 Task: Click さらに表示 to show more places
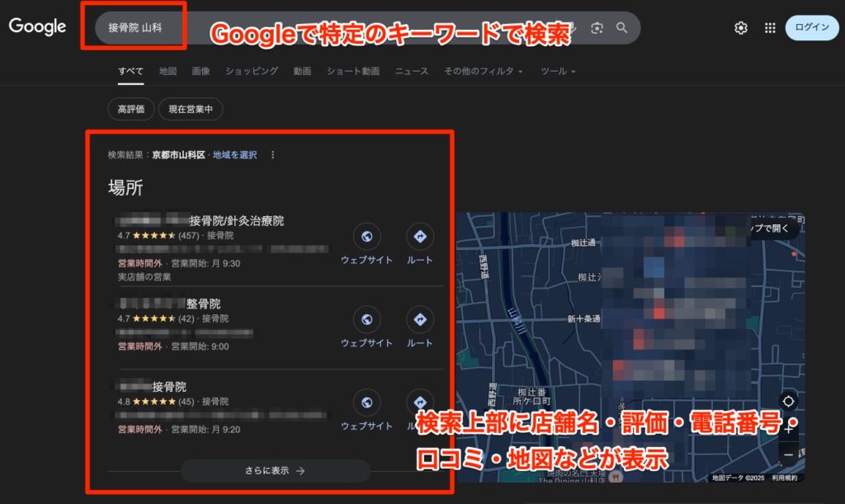(x=276, y=471)
